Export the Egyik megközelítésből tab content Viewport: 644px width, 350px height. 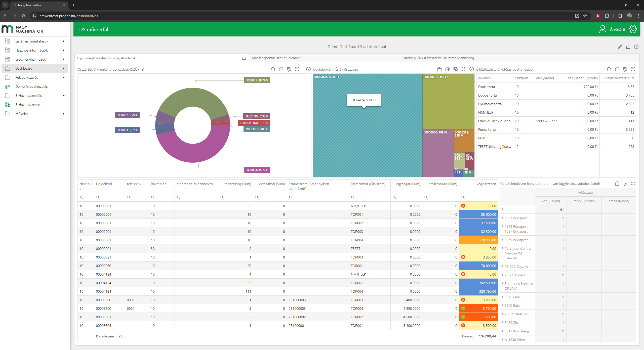(244, 58)
